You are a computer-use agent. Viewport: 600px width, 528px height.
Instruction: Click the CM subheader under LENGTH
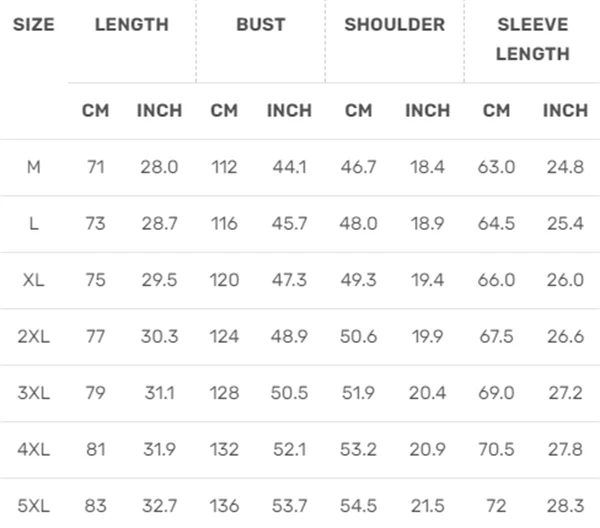tap(96, 111)
